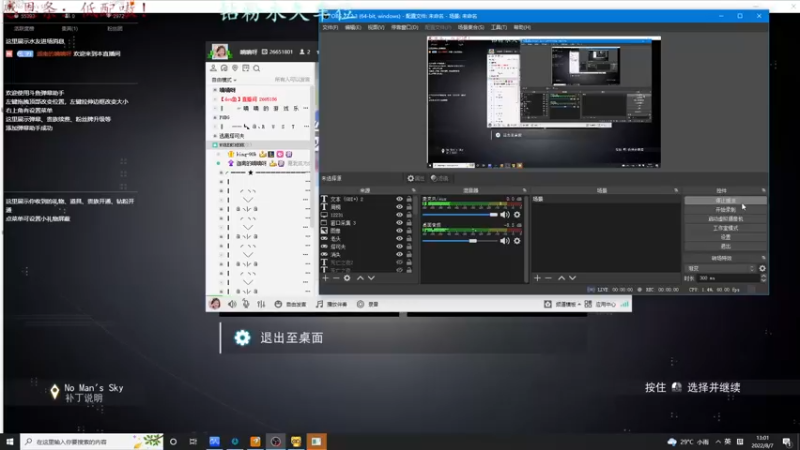Click the user profile icon in YY toolbar

pyautogui.click(x=213, y=68)
